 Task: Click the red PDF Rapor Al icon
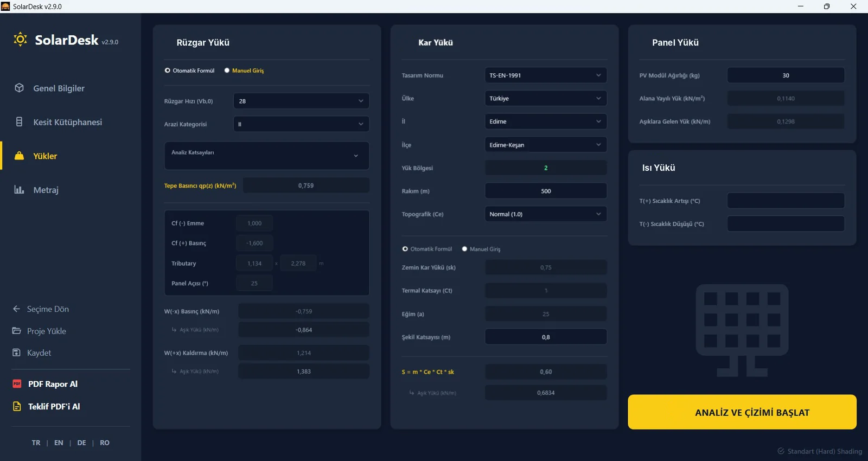tap(17, 384)
